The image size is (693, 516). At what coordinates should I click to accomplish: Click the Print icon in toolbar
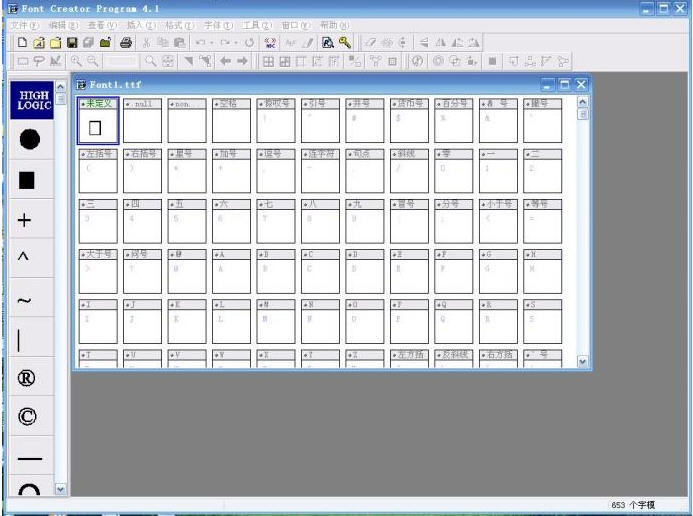click(126, 43)
